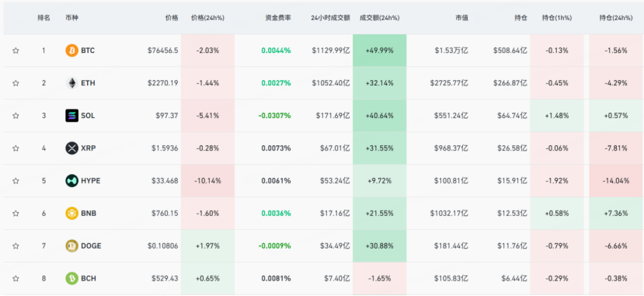The image size is (644, 296).
Task: Open the XRP coin name link
Action: point(89,148)
